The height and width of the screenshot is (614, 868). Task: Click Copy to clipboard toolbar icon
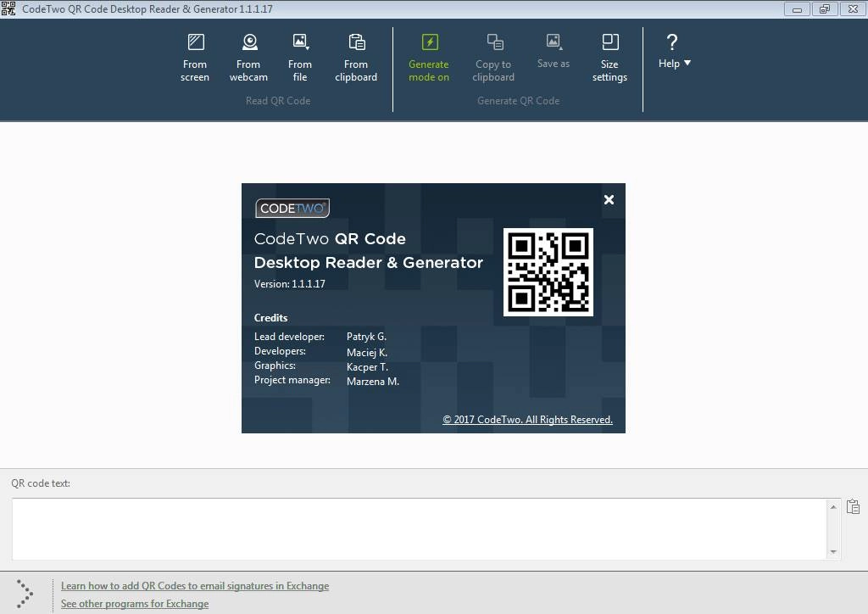point(493,58)
